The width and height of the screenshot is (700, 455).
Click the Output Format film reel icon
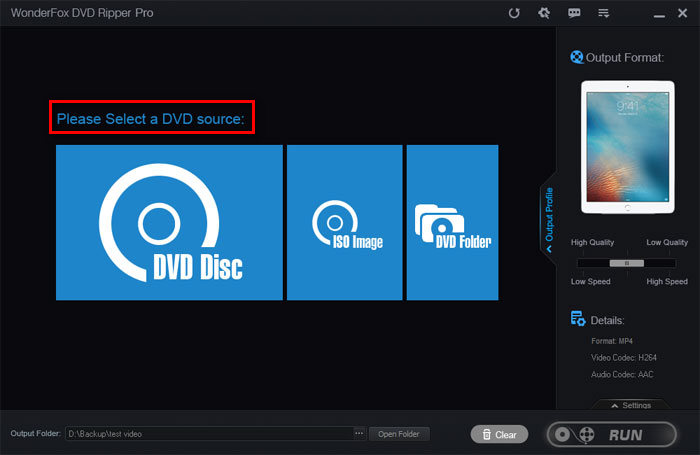[x=577, y=57]
